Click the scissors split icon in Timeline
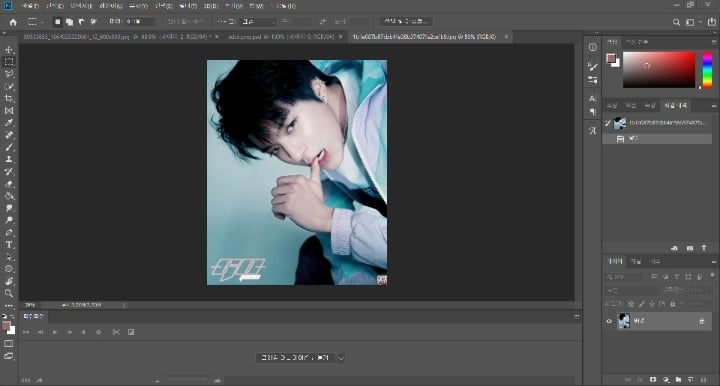 coord(116,332)
